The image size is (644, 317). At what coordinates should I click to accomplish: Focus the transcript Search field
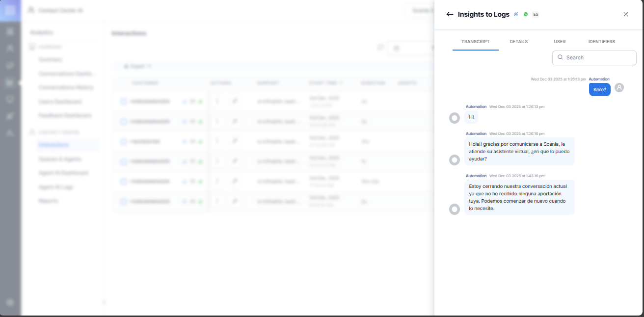click(x=599, y=57)
